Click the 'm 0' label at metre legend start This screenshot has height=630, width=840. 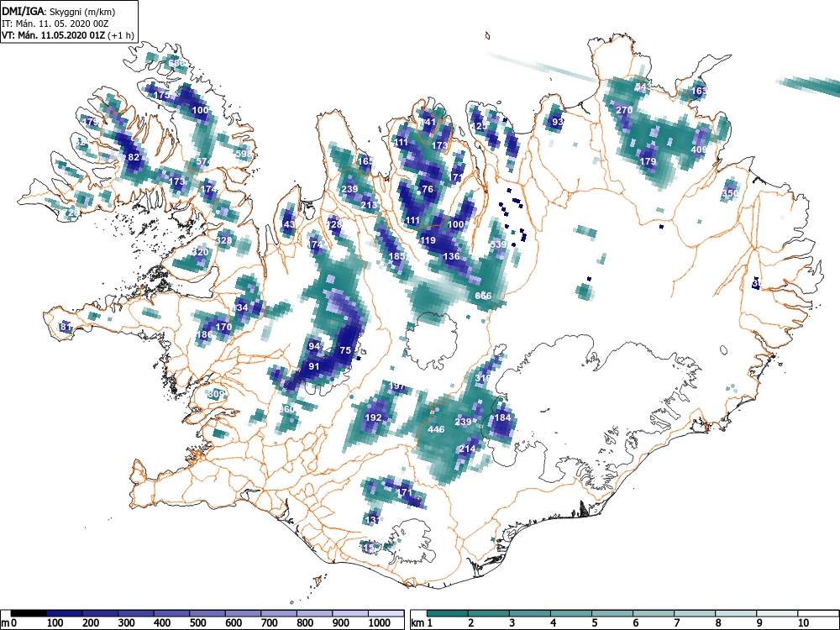9,622
